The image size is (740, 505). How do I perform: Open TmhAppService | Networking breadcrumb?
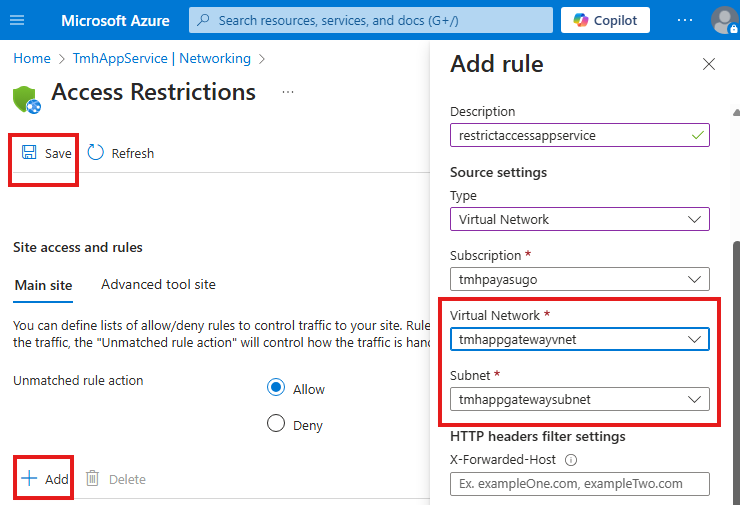tap(161, 59)
